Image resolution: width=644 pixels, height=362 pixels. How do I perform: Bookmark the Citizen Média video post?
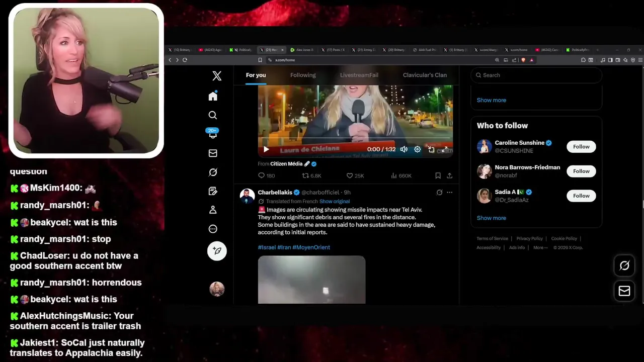438,175
